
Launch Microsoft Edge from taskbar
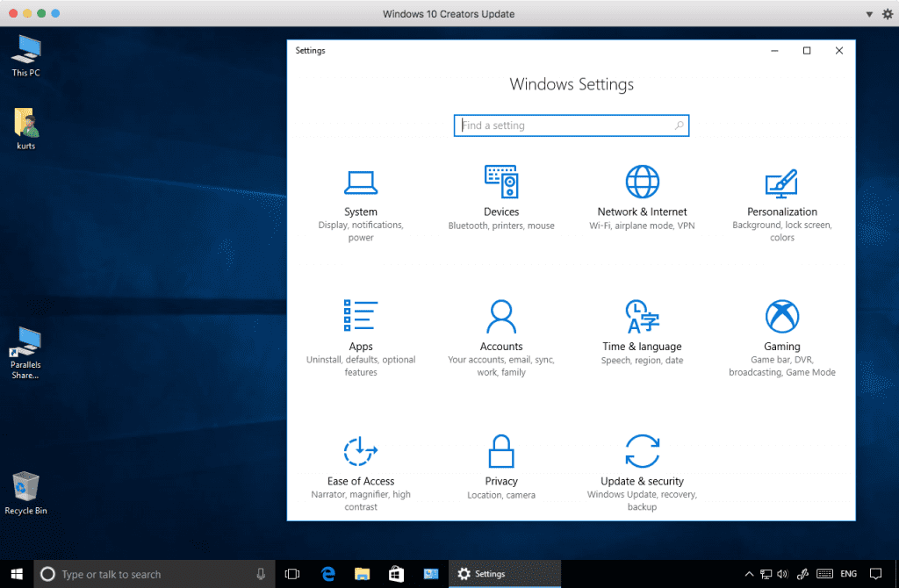(328, 574)
